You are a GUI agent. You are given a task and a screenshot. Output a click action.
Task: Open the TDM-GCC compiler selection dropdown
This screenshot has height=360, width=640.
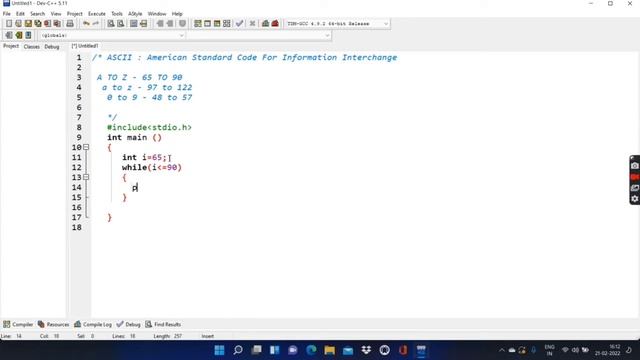[x=337, y=24]
